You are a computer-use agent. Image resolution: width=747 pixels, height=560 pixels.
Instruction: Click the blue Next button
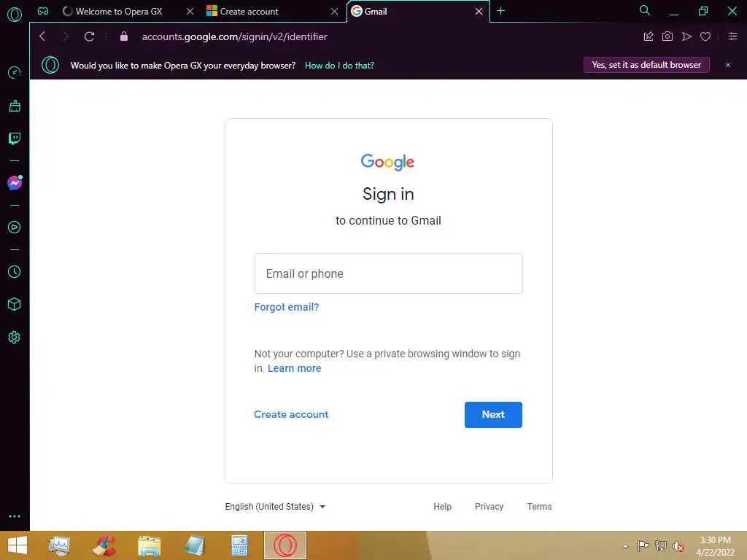(x=493, y=415)
